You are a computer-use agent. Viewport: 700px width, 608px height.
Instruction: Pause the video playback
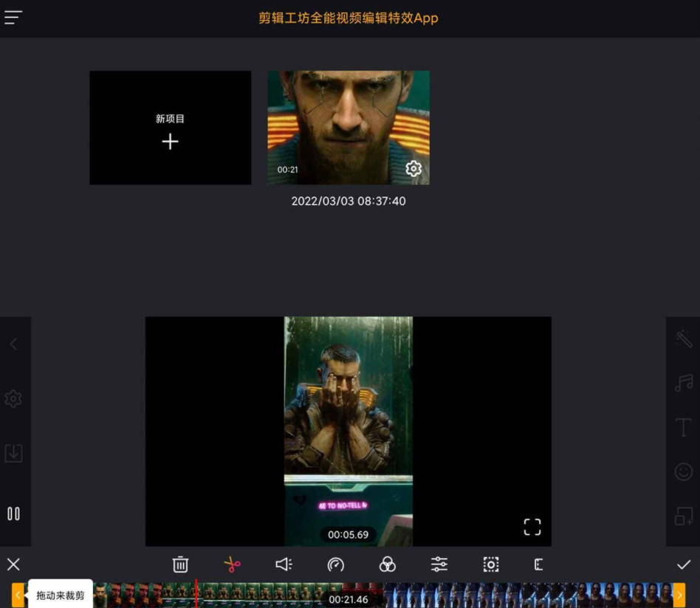(13, 514)
